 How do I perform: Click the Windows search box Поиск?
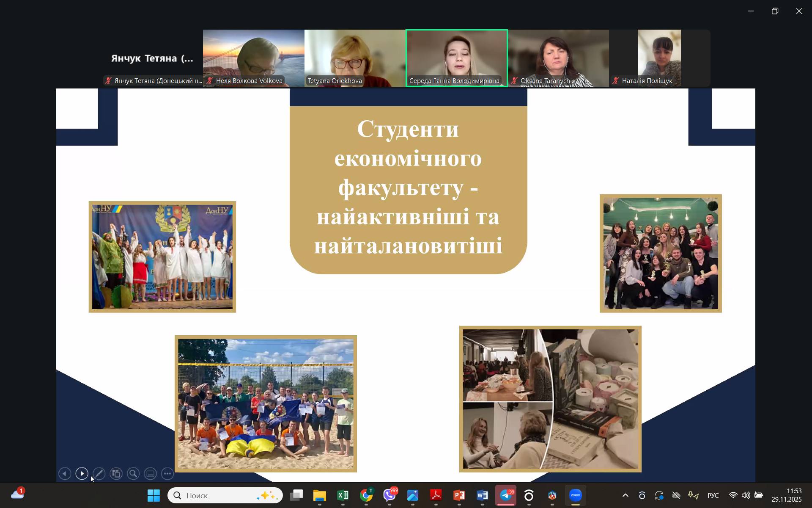coord(225,495)
